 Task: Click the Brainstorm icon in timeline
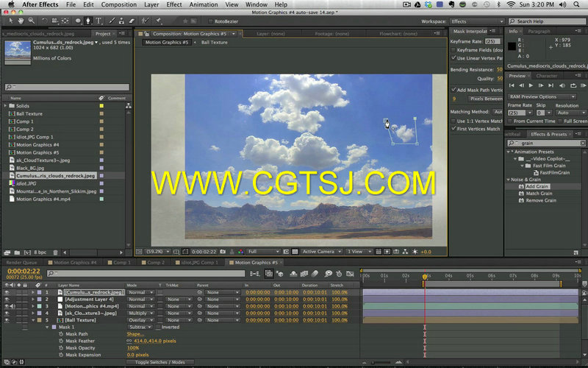click(329, 274)
